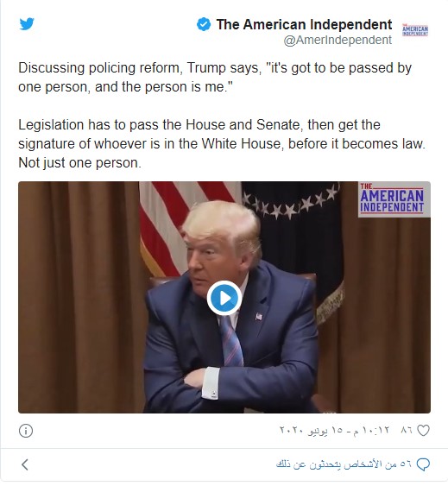
Task: Like the tweet with the heart icon
Action: [x=423, y=431]
